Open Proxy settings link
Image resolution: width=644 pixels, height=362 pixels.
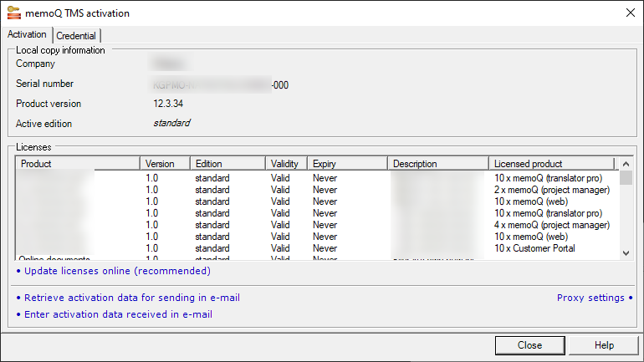pyautogui.click(x=590, y=298)
